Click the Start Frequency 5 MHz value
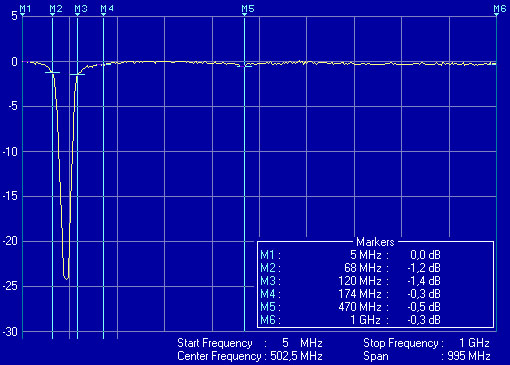Image resolution: width=510 pixels, height=365 pixels. coord(302,343)
